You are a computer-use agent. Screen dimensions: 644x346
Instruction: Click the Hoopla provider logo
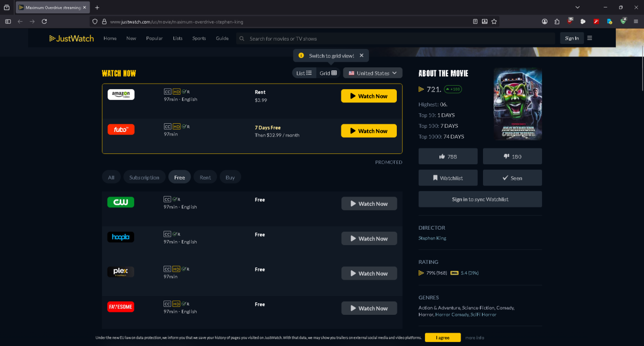pyautogui.click(x=121, y=237)
